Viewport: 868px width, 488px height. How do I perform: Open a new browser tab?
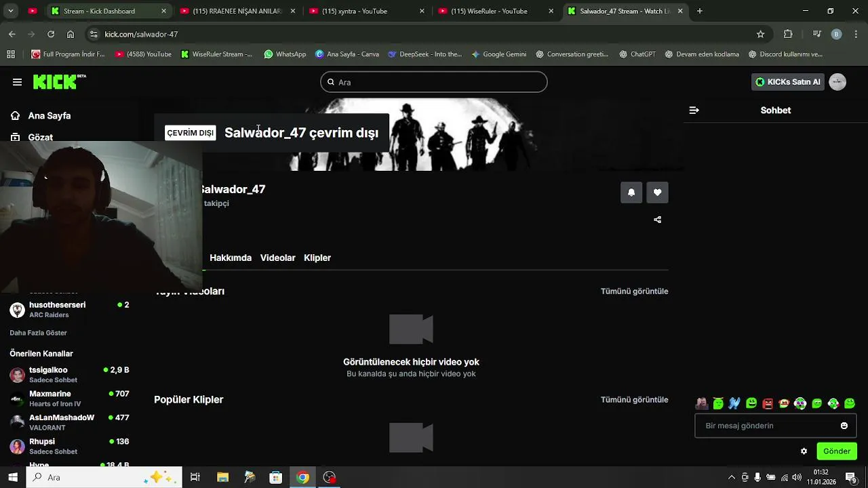coord(700,11)
